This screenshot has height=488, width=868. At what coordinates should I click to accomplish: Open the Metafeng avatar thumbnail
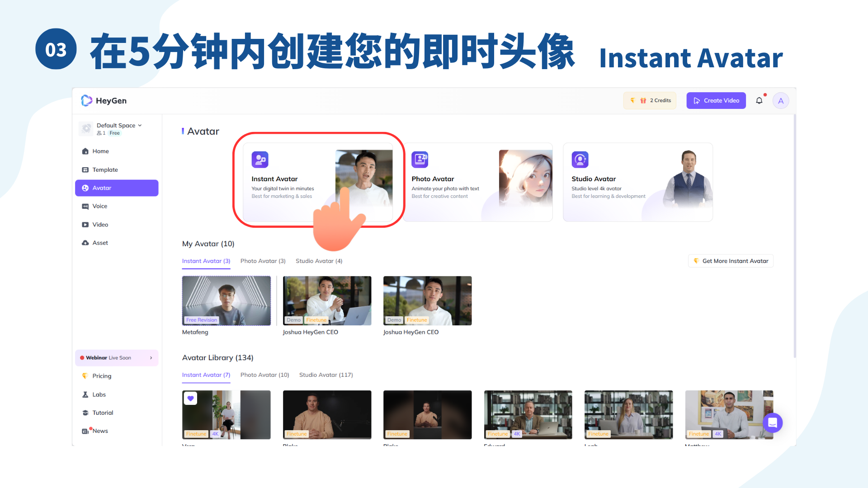click(226, 301)
